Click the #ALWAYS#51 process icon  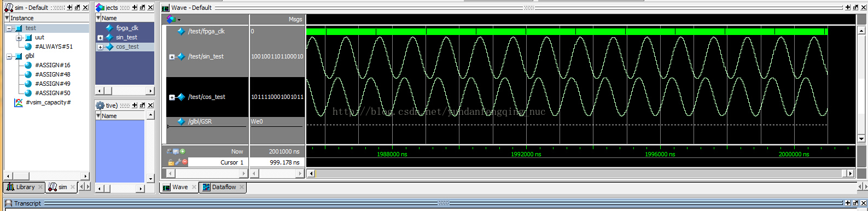[x=28, y=47]
